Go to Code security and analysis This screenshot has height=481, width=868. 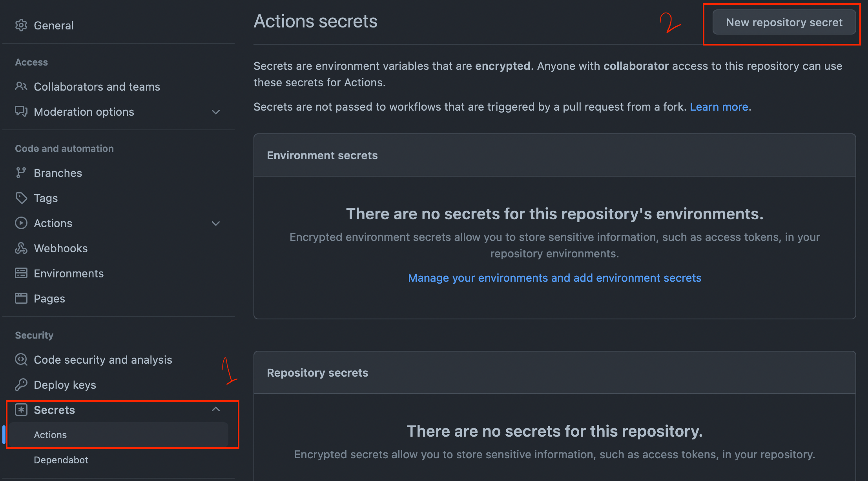coord(103,360)
